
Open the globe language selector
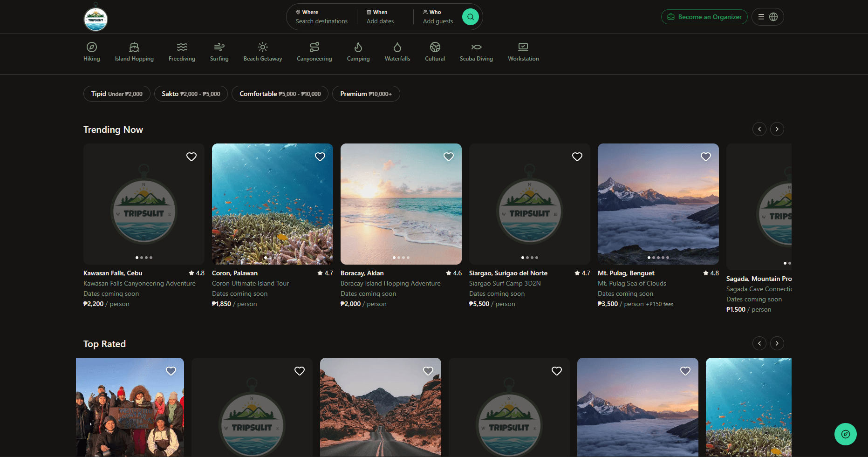pos(773,17)
